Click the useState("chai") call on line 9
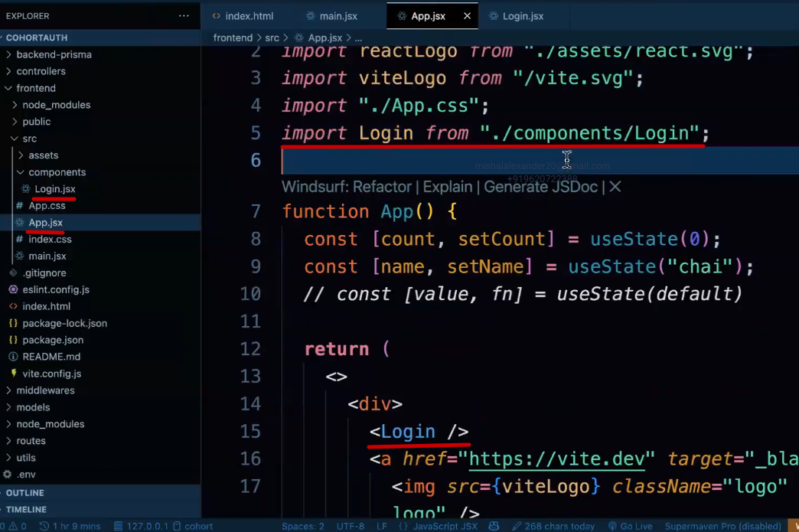This screenshot has width=799, height=532. coord(655,266)
